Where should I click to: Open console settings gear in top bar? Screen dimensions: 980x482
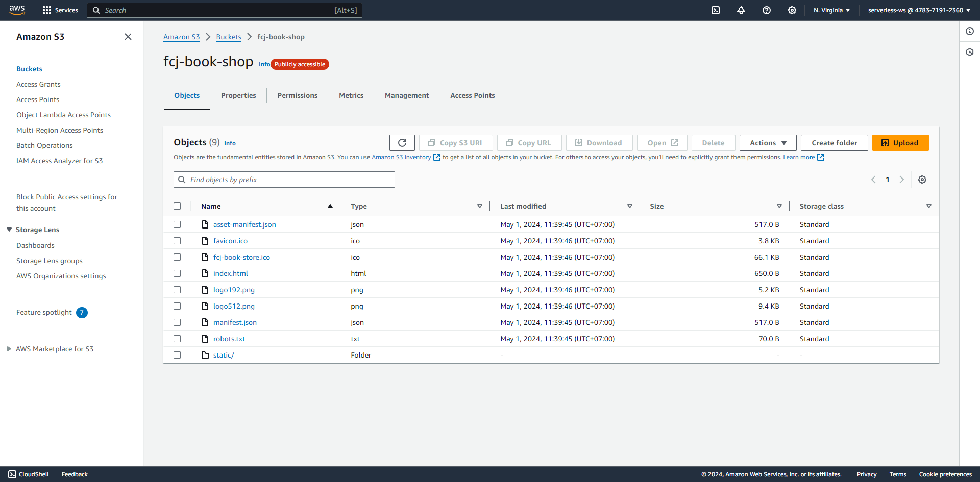tap(792, 10)
